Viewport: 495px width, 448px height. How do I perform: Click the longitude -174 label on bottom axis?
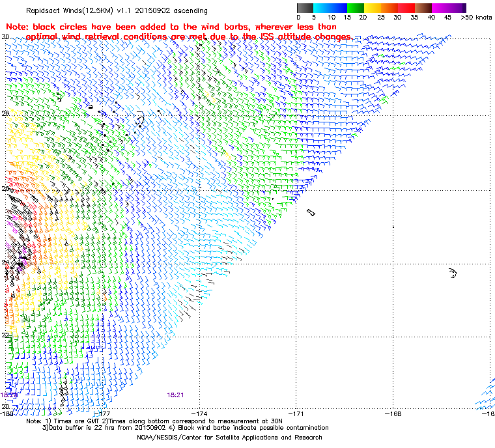pyautogui.click(x=199, y=413)
